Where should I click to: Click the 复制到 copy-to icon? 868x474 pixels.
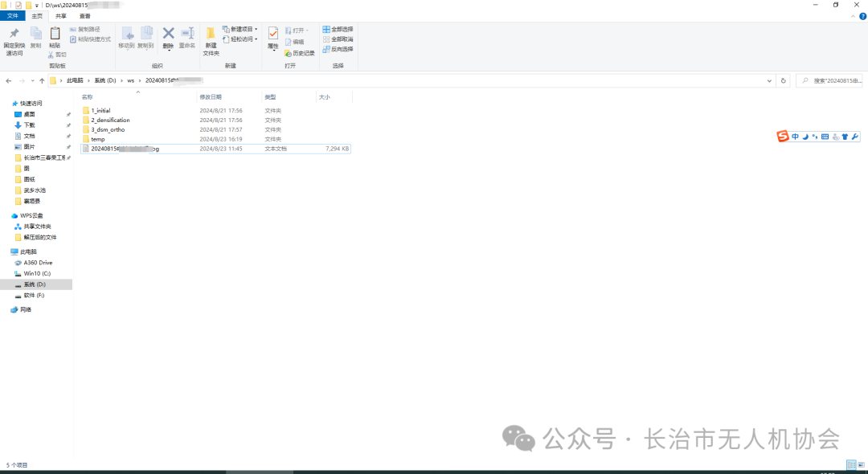(146, 33)
